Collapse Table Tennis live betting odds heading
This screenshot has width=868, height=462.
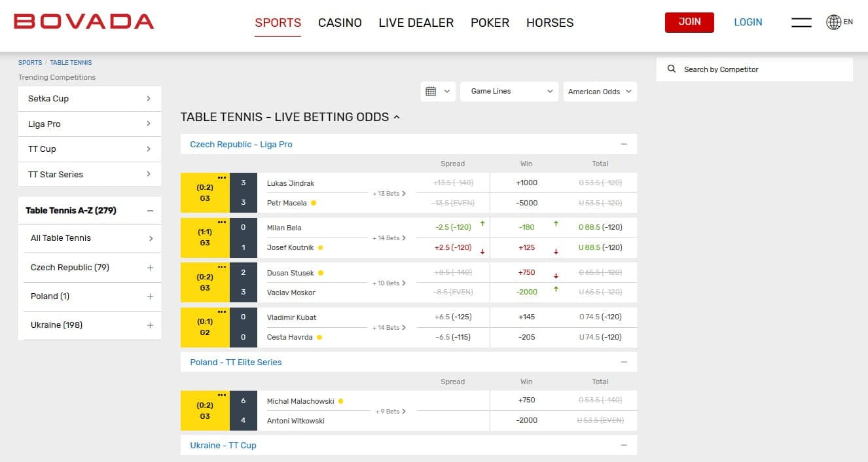coord(396,117)
